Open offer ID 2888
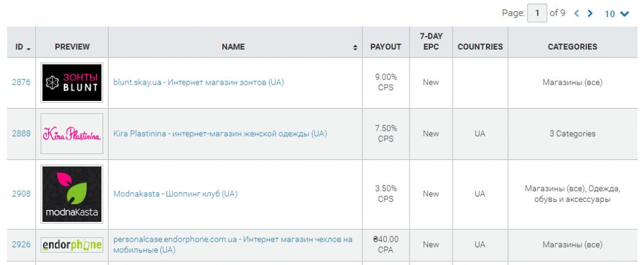Viewport: 644px width, 265px height. click(21, 134)
